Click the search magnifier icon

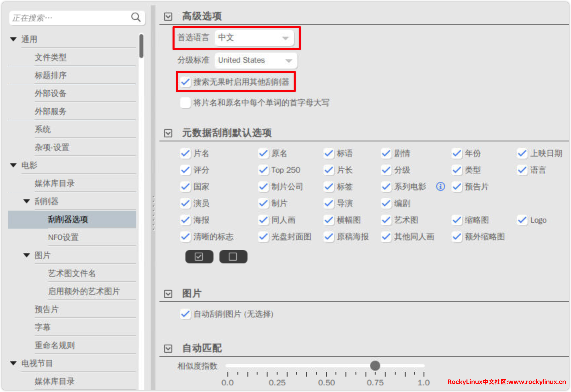coord(135,17)
